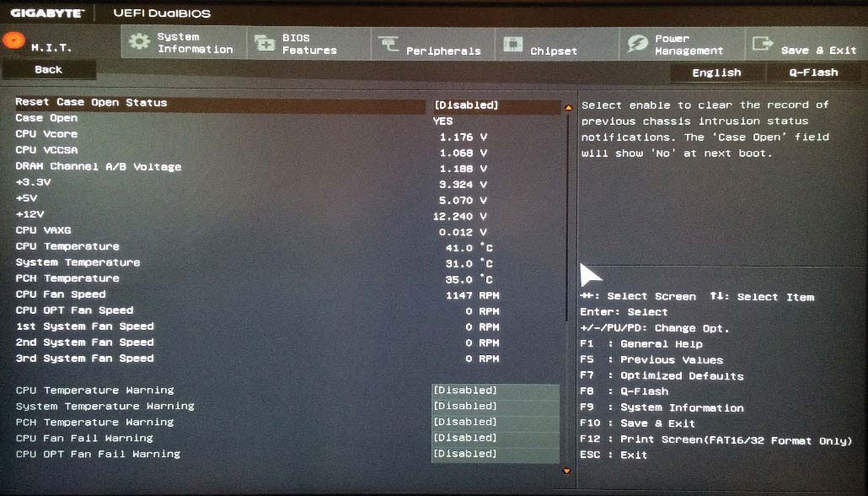Click the PCH Temperature value 35.0 °C
The width and height of the screenshot is (868, 496).
pyautogui.click(x=469, y=280)
